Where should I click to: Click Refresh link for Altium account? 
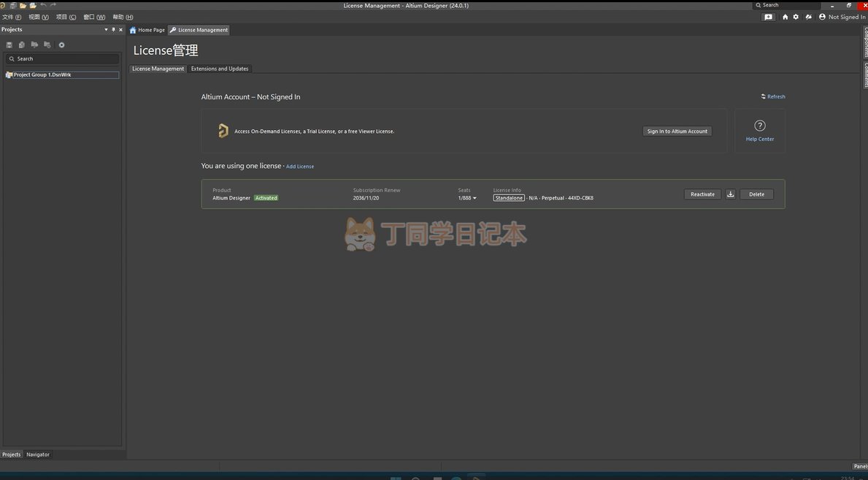tap(773, 96)
